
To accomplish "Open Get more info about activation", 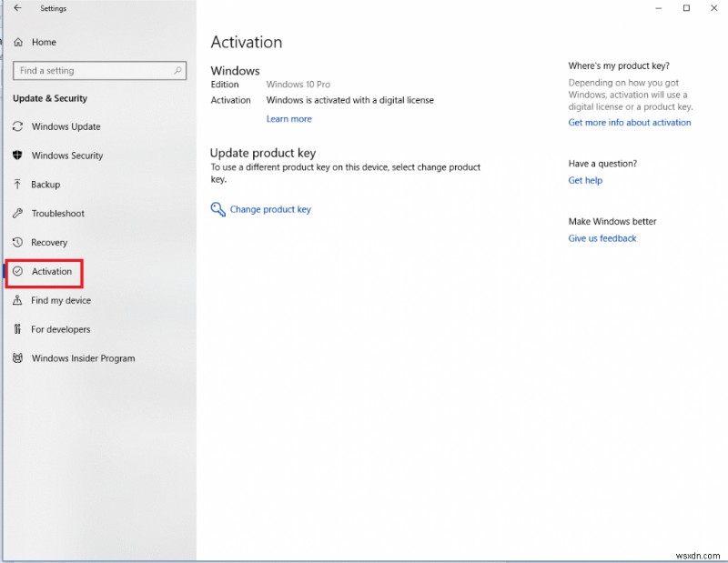I will coord(629,122).
